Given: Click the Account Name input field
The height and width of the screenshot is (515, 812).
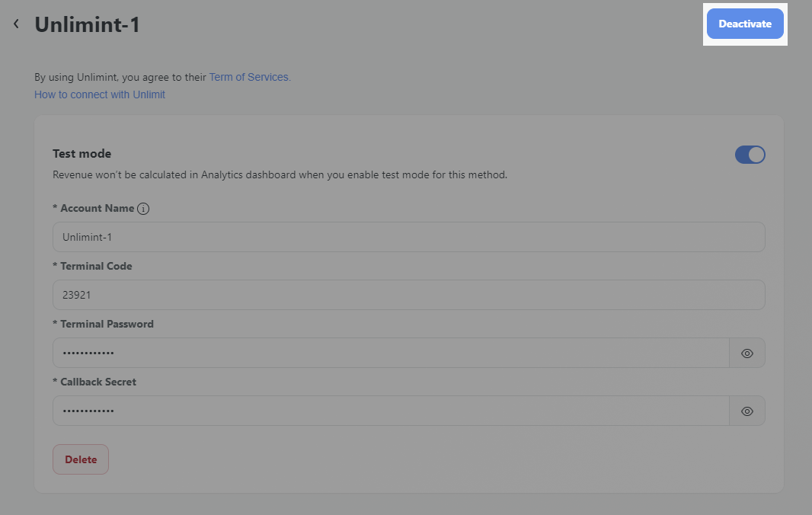Looking at the screenshot, I should point(408,237).
